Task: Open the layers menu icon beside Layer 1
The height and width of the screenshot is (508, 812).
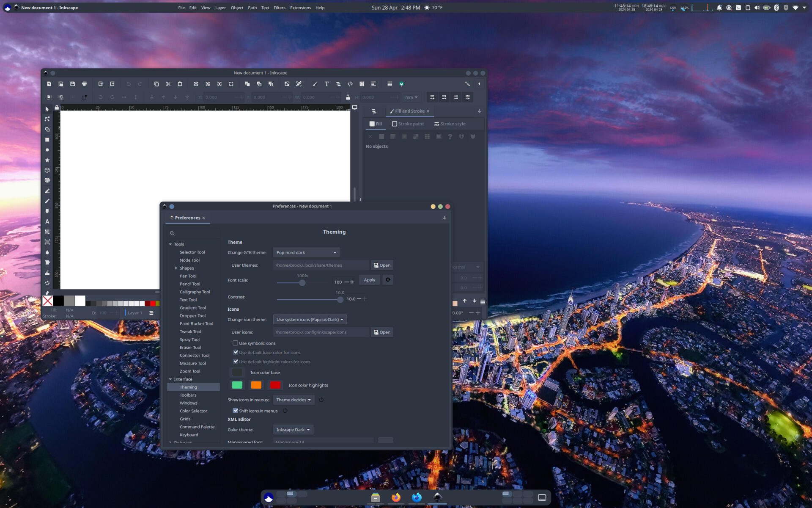Action: [x=151, y=313]
